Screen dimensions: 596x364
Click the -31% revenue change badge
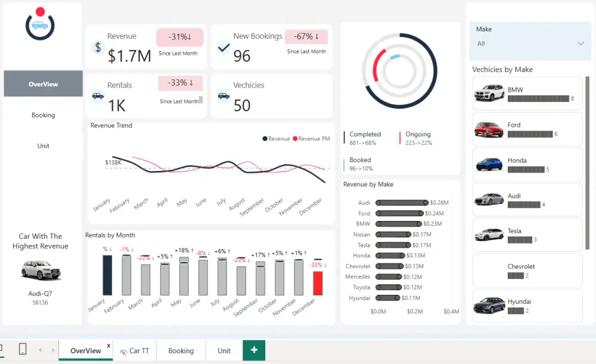180,37
